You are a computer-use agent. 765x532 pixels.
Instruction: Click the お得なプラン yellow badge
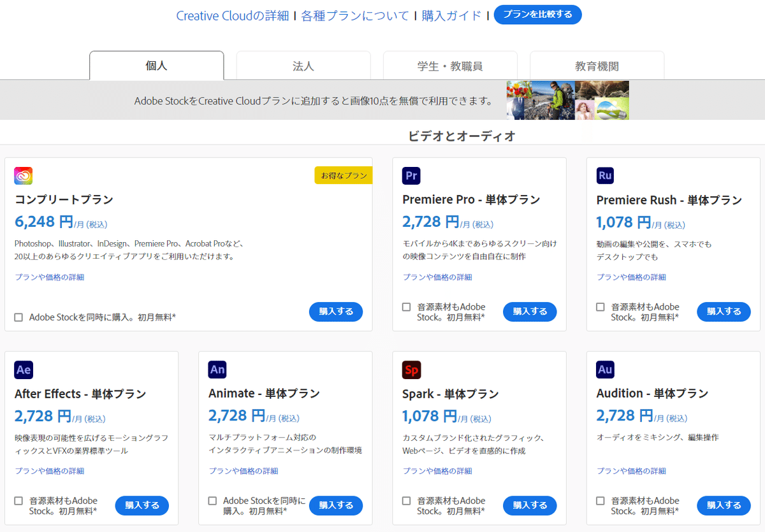click(x=343, y=175)
